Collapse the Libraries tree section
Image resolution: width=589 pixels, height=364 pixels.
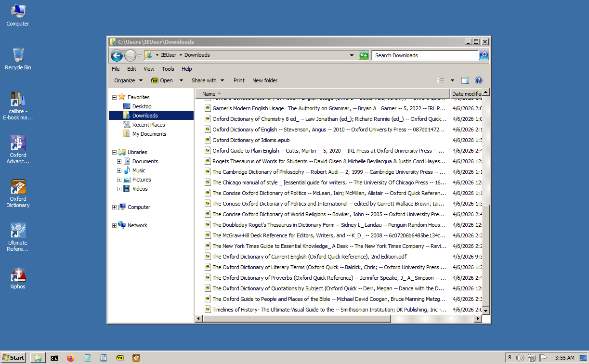pyautogui.click(x=114, y=152)
